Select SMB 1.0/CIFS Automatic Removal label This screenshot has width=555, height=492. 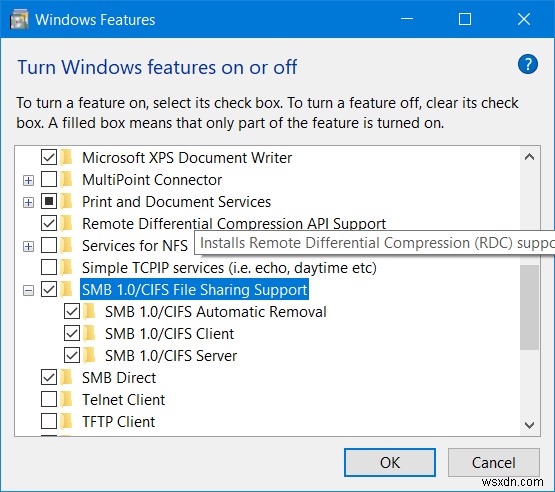click(x=216, y=311)
